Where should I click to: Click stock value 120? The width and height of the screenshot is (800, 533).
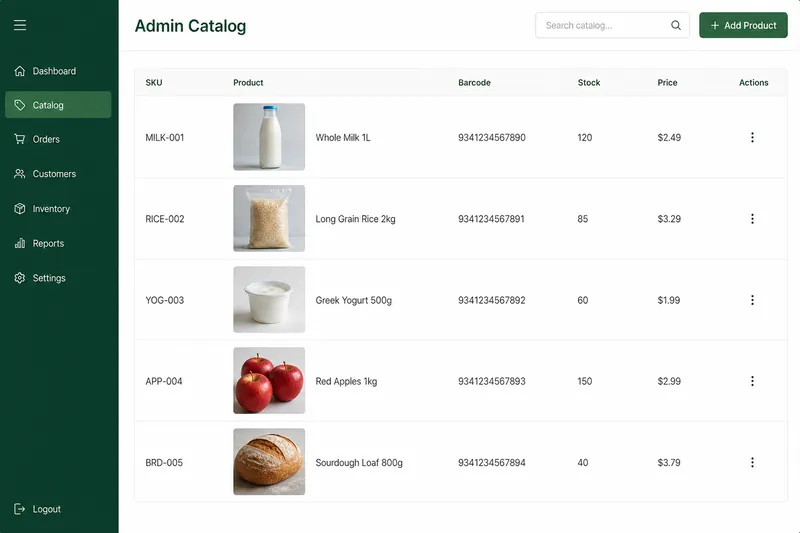pyautogui.click(x=585, y=137)
